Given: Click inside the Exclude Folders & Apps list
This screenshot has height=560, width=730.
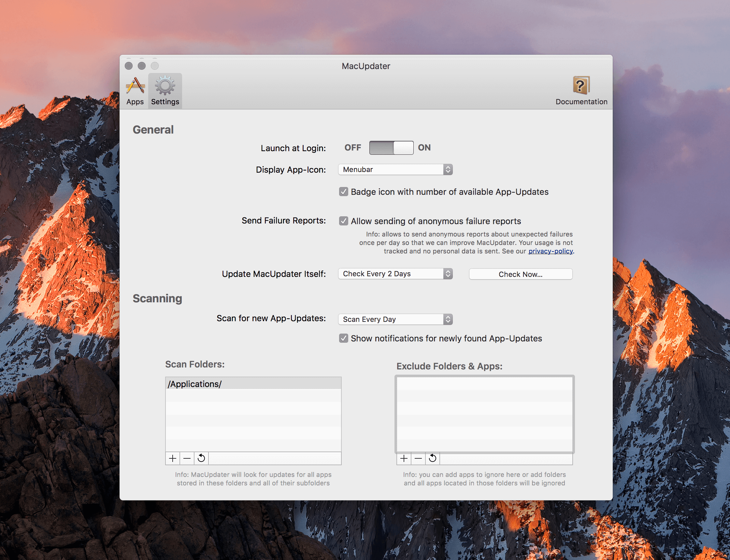Looking at the screenshot, I should 485,414.
